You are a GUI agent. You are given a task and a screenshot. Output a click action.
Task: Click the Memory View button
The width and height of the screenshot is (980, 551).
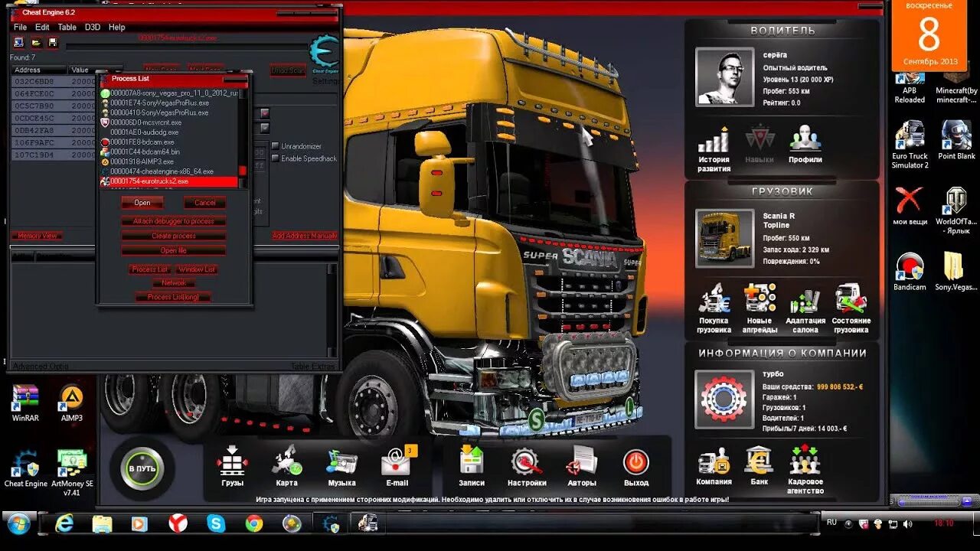point(38,236)
